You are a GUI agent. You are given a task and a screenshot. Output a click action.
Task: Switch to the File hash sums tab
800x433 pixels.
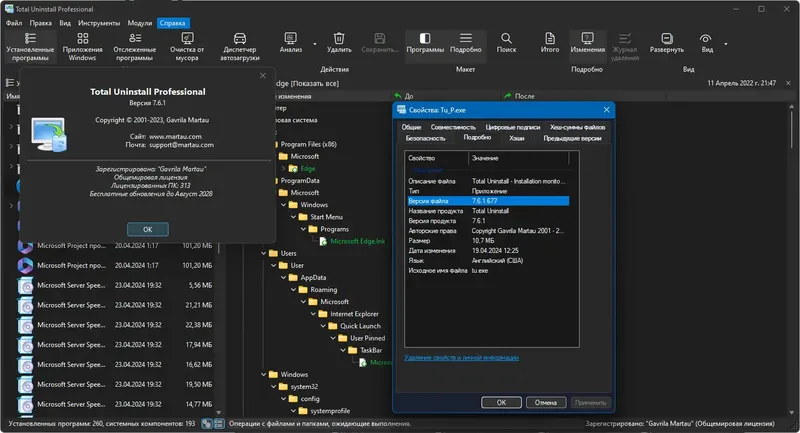pyautogui.click(x=578, y=127)
